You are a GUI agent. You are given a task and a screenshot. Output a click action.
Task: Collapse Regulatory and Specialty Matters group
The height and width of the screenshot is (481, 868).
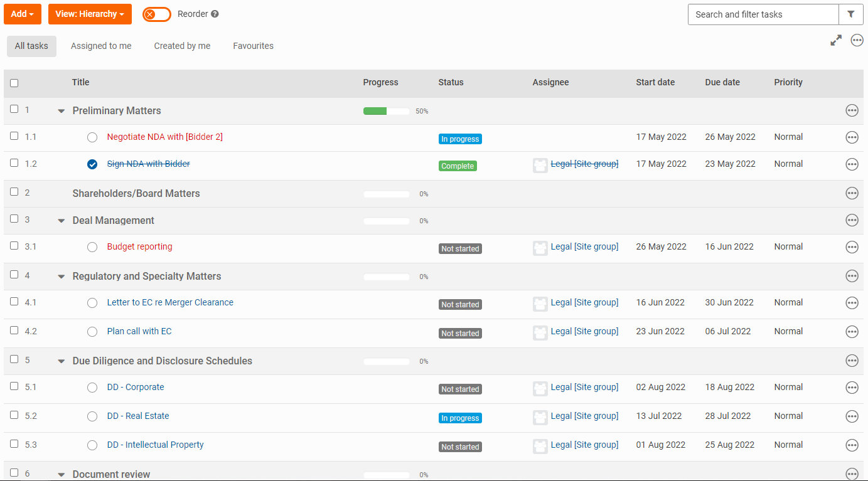click(x=62, y=277)
